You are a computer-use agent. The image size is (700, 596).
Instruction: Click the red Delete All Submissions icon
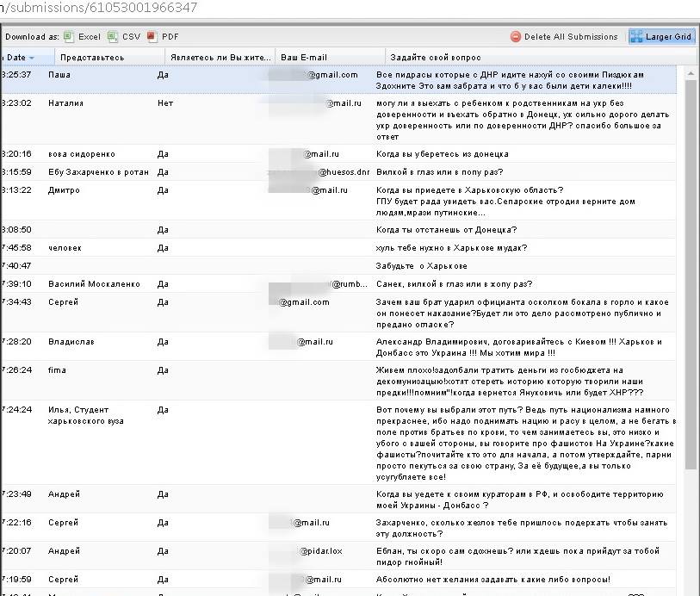pyautogui.click(x=516, y=37)
